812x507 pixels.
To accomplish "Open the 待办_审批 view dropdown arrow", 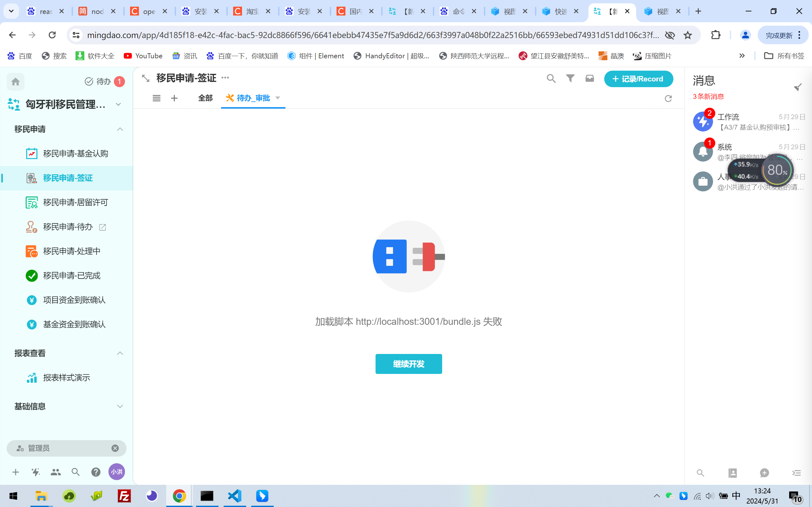I will tap(278, 98).
